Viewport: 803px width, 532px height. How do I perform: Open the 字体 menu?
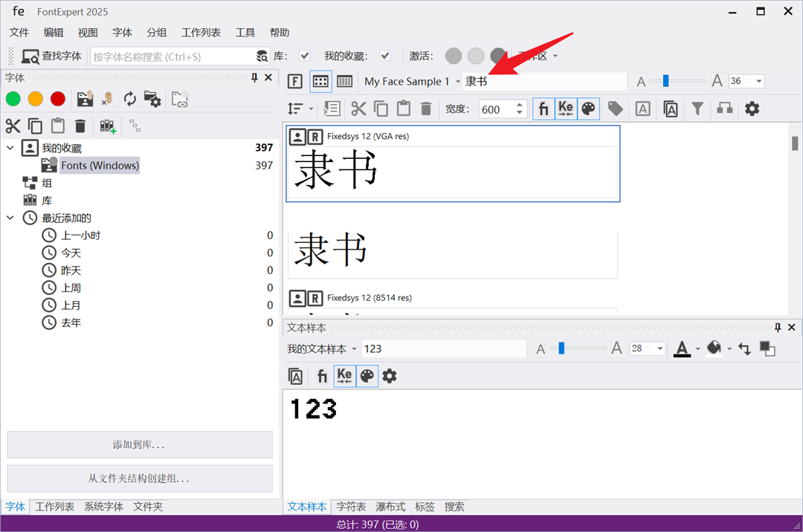point(122,33)
